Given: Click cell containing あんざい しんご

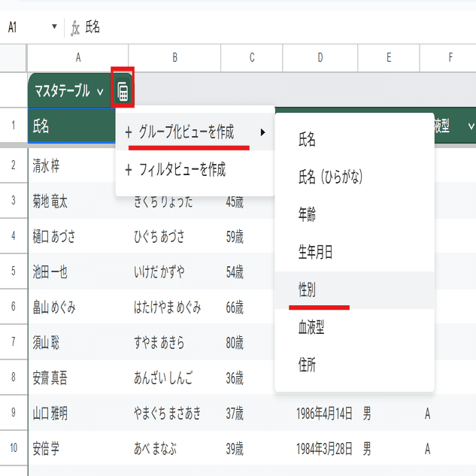Looking at the screenshot, I should coord(174,378).
